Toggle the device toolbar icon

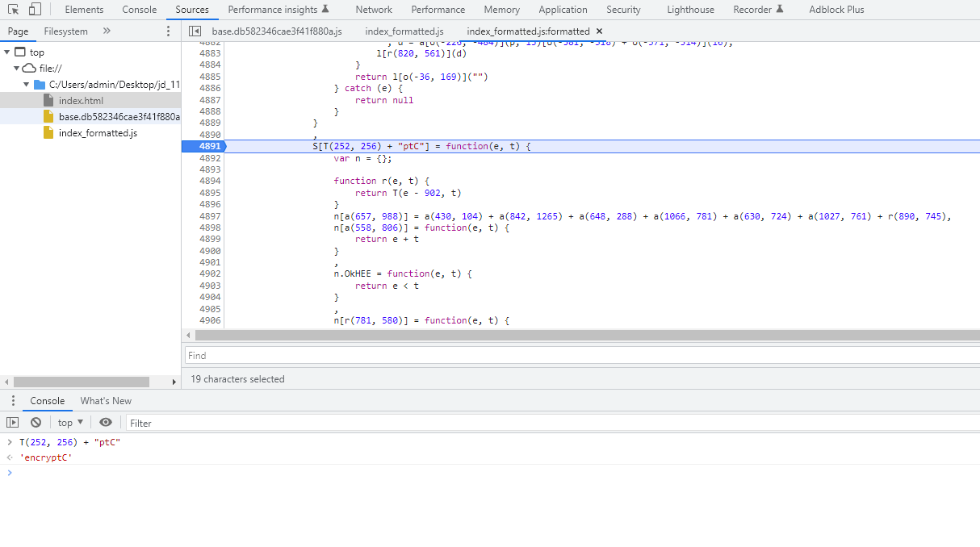point(35,10)
